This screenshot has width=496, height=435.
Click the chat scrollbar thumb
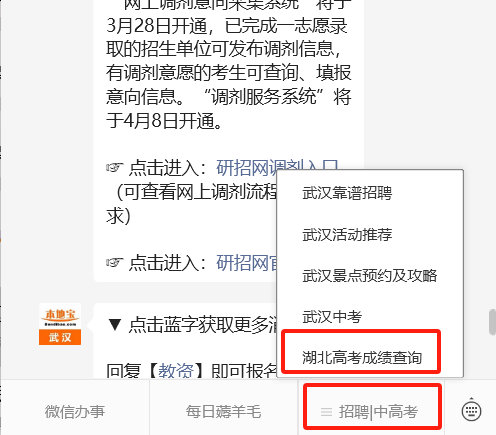click(x=492, y=322)
